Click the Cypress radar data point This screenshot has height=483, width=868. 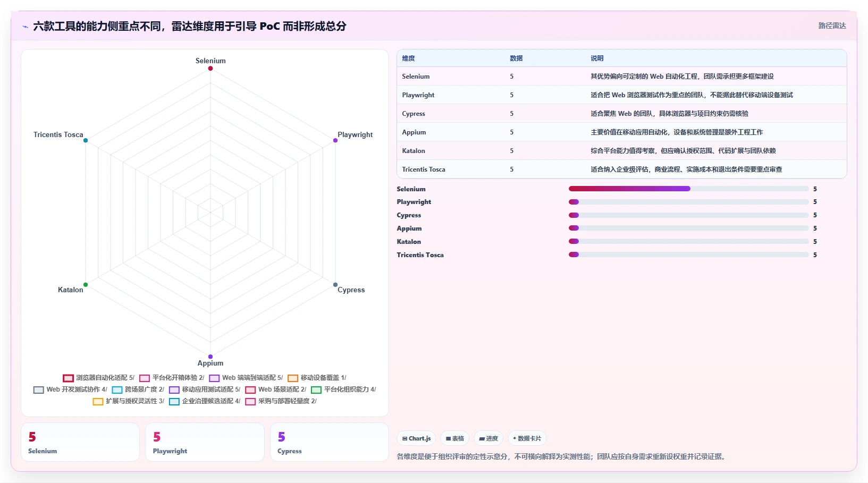tap(335, 285)
